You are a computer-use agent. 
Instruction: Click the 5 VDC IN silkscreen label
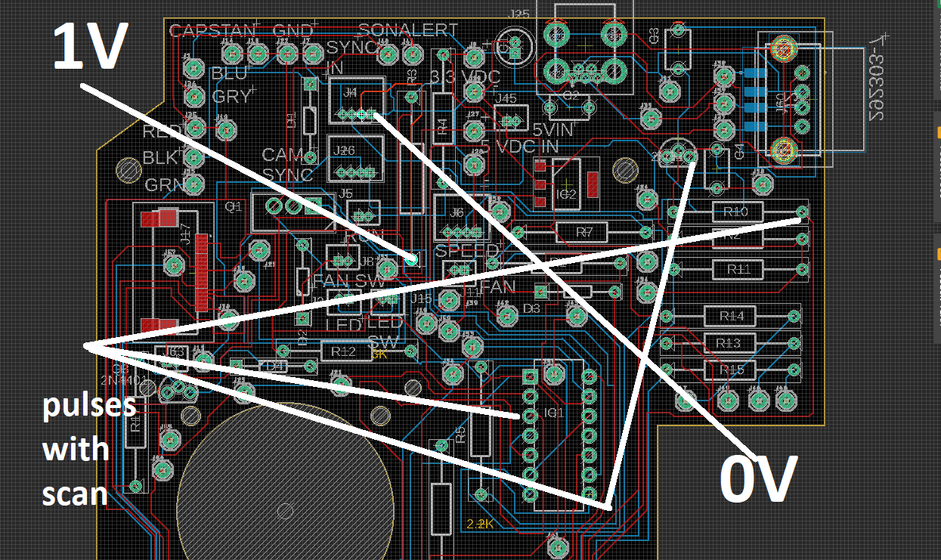click(519, 147)
